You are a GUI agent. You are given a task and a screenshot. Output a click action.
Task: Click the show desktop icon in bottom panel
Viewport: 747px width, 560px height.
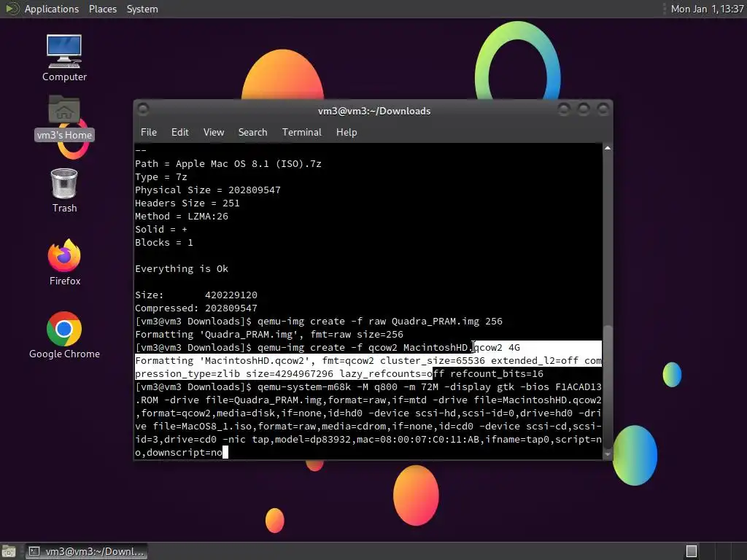[x=9, y=551]
